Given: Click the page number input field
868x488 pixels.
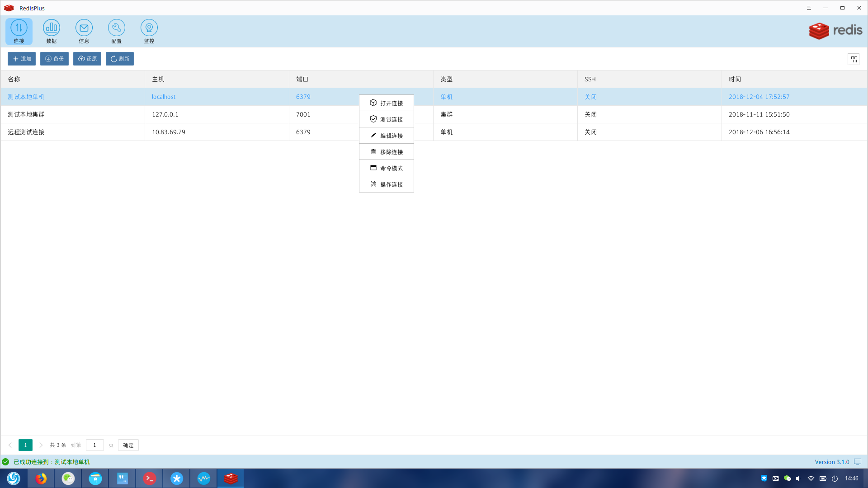Looking at the screenshot, I should point(94,445).
